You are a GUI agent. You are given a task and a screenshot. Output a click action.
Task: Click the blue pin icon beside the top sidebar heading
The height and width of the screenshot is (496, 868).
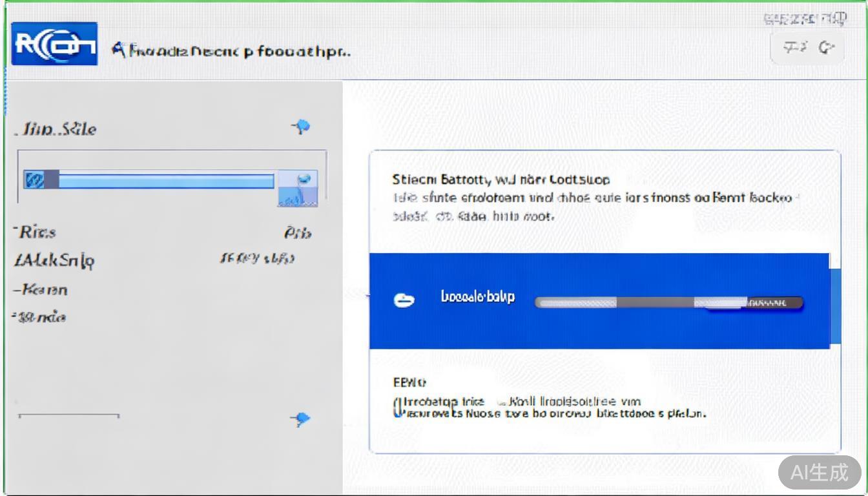[301, 127]
